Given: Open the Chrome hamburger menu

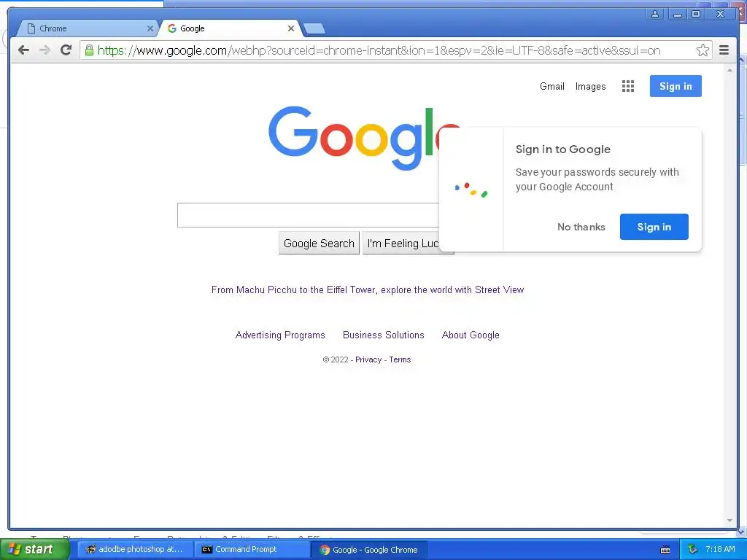Looking at the screenshot, I should coord(724,50).
